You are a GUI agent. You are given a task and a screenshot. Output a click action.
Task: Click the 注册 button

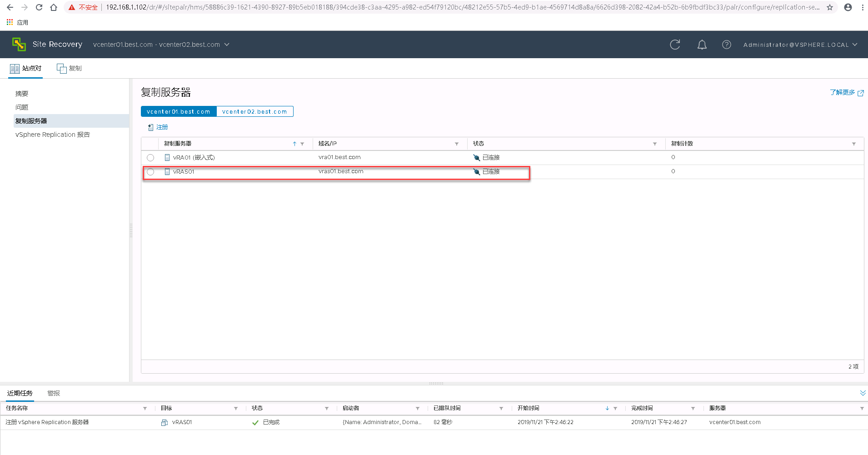[x=158, y=127]
